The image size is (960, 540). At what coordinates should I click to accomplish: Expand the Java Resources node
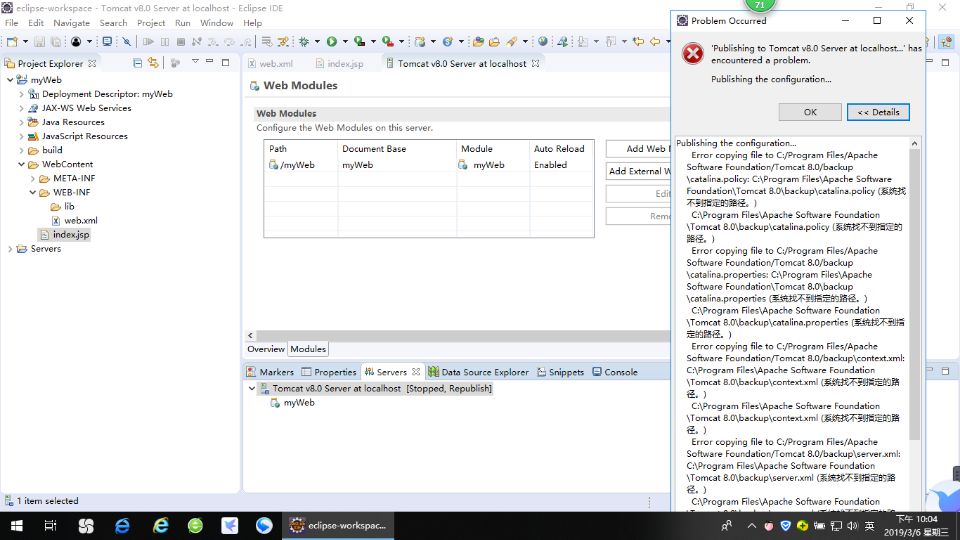tap(21, 122)
